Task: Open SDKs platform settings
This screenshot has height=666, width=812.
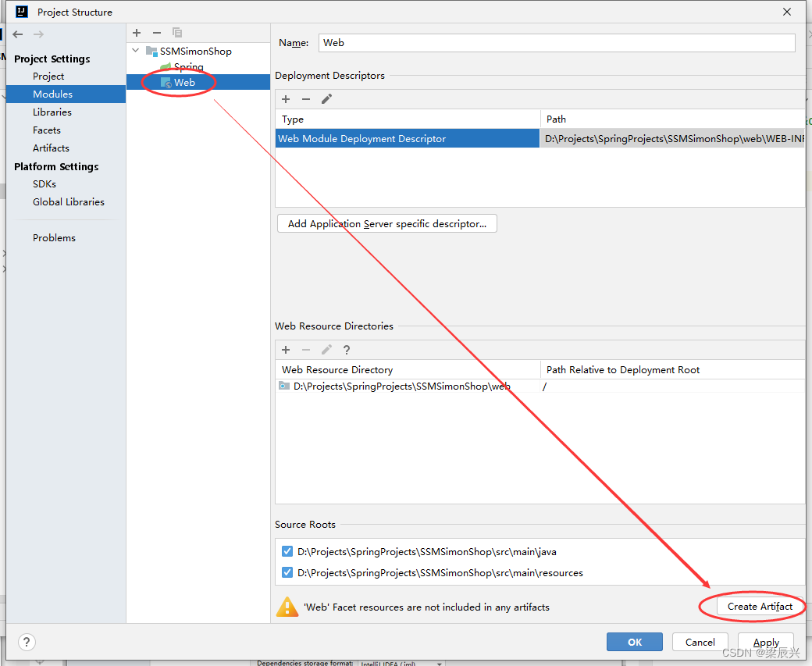Action: (x=44, y=183)
